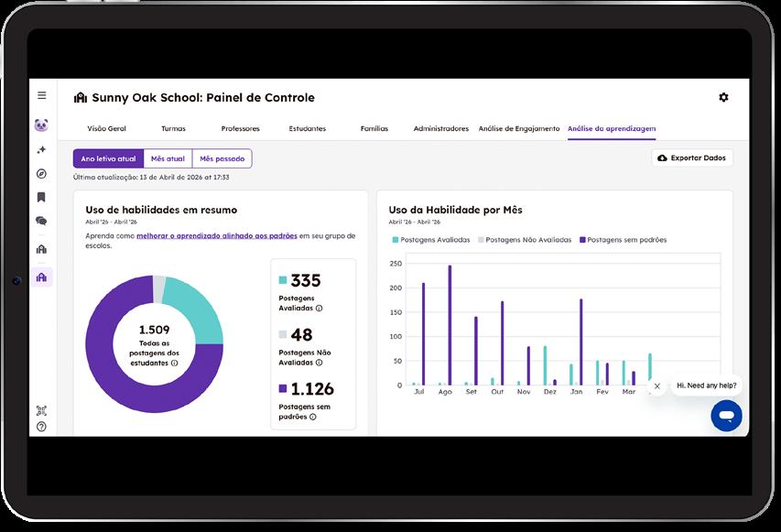Open the chat messages icon in the sidebar

tap(41, 221)
